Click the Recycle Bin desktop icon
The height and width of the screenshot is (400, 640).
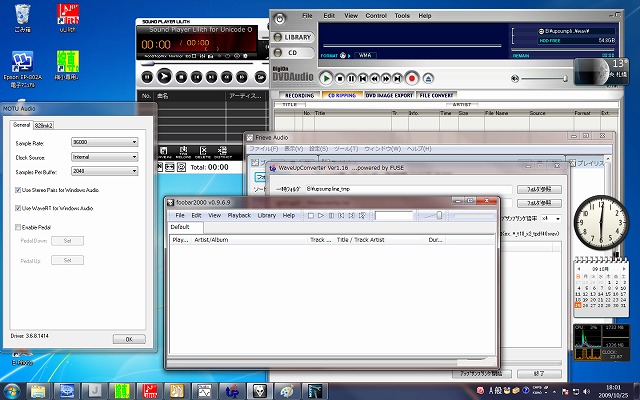[x=22, y=18]
